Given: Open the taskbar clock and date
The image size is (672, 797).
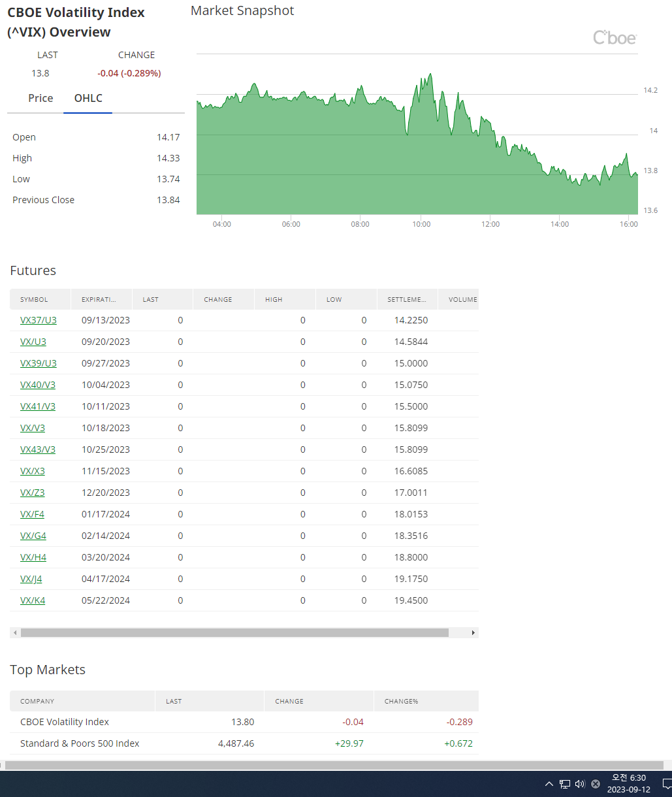Looking at the screenshot, I should coord(629,783).
